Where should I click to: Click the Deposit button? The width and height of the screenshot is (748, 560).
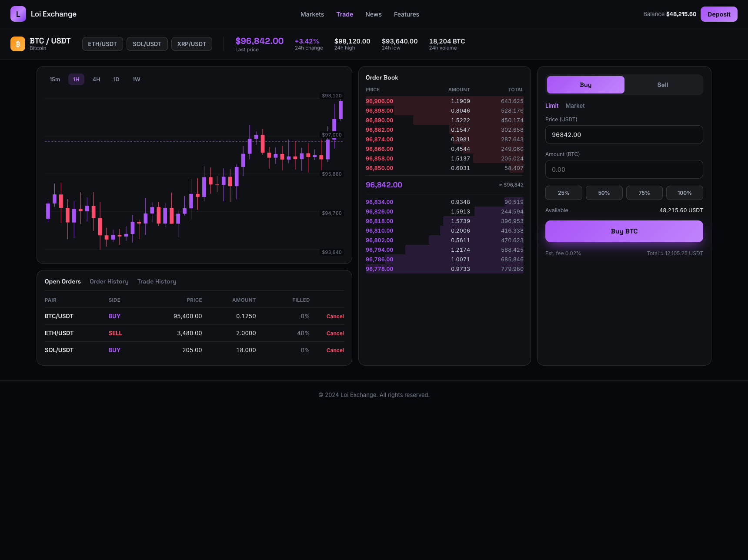[x=719, y=14]
